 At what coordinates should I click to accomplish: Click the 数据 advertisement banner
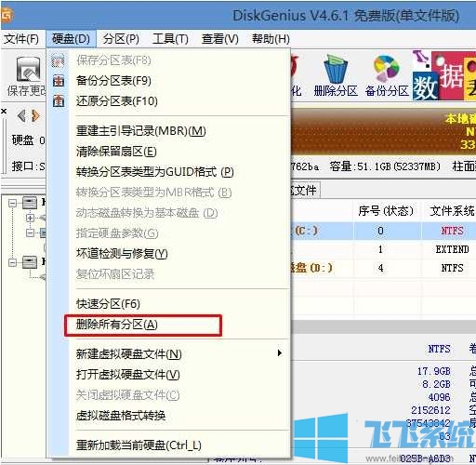(444, 75)
